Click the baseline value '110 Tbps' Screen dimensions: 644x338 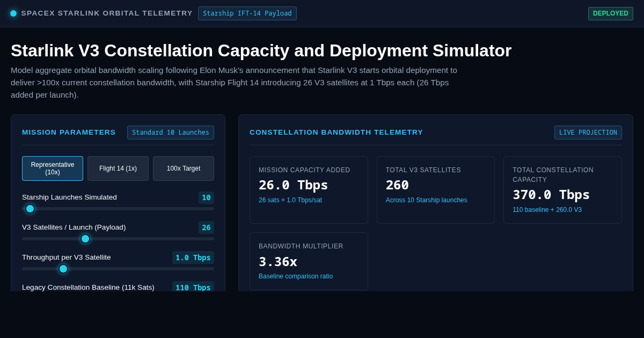pyautogui.click(x=193, y=287)
